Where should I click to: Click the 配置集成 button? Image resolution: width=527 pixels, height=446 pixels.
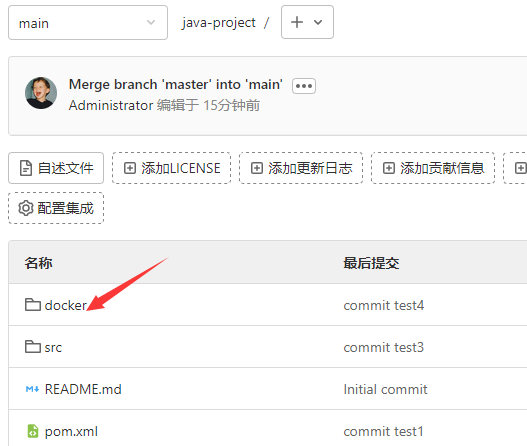[56, 208]
